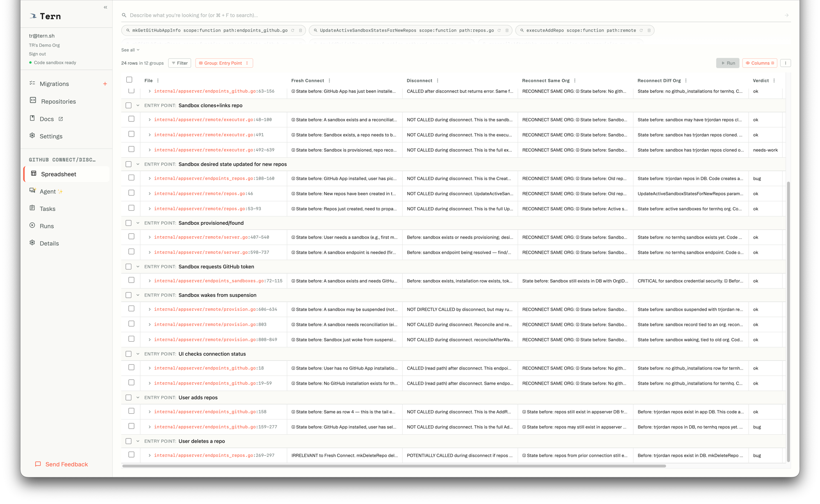Select the Spreadsheet tab in the sidebar
820x504 pixels.
tap(59, 174)
